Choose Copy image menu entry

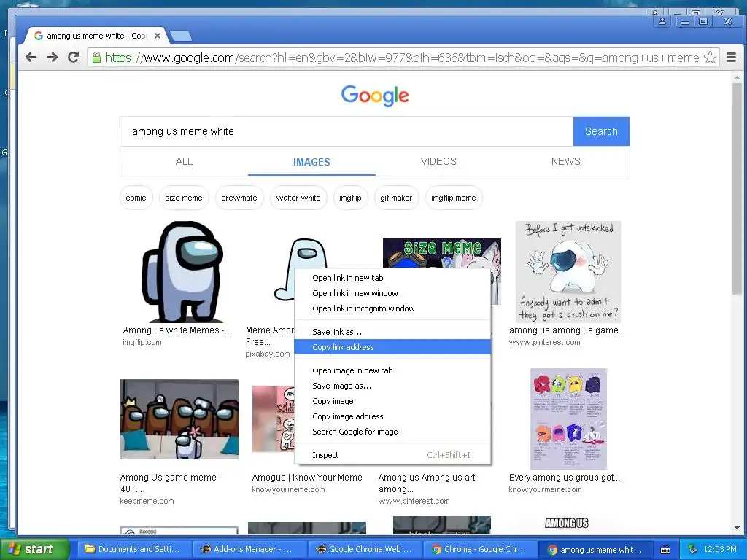pos(392,400)
